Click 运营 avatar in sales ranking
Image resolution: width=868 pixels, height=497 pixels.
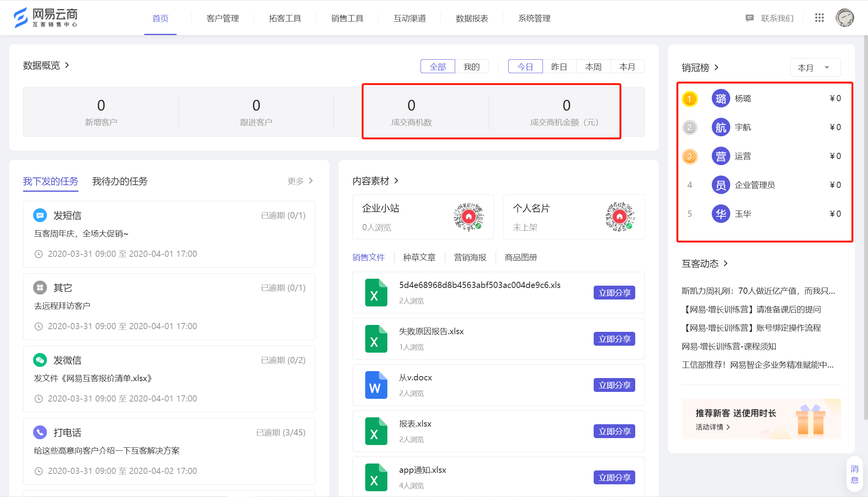click(721, 156)
